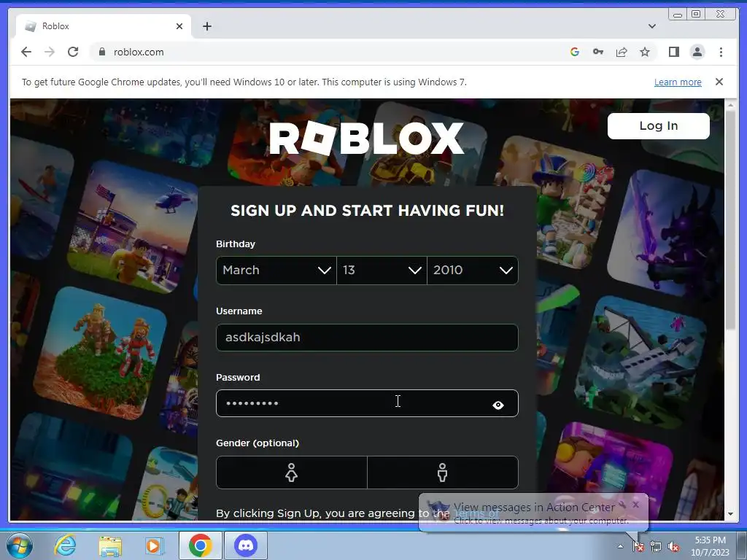Click the Google icon in address bar
This screenshot has width=747, height=560.
[x=575, y=52]
